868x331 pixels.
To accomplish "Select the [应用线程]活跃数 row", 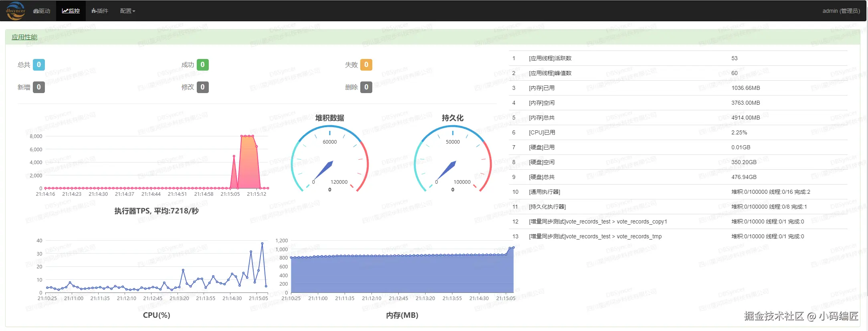I will click(678, 58).
